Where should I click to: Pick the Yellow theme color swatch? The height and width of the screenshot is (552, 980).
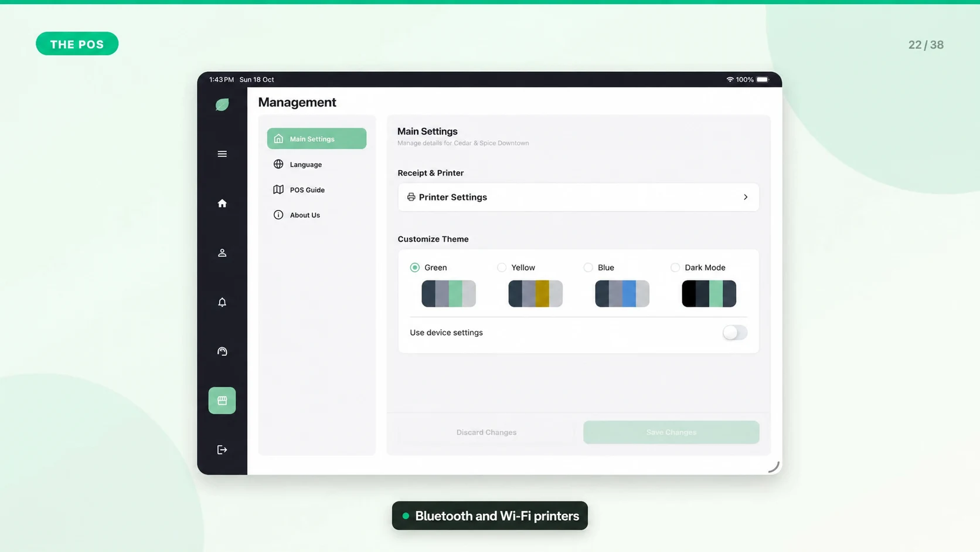535,293
